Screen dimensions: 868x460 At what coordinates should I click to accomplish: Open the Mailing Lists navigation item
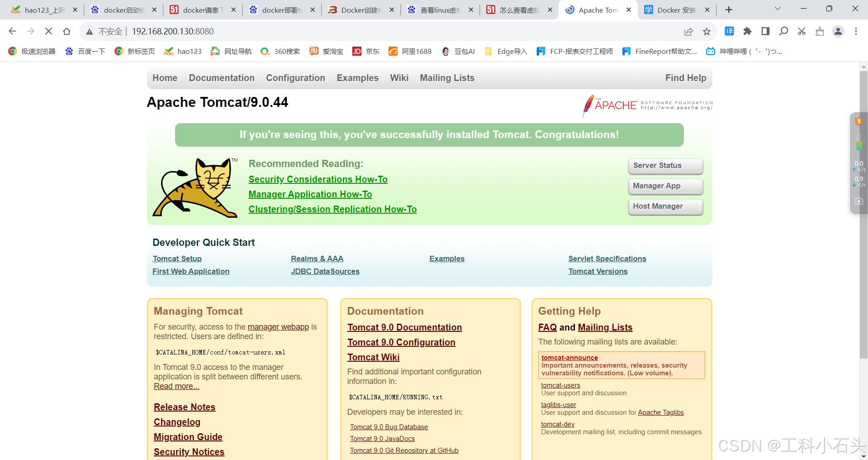click(447, 78)
